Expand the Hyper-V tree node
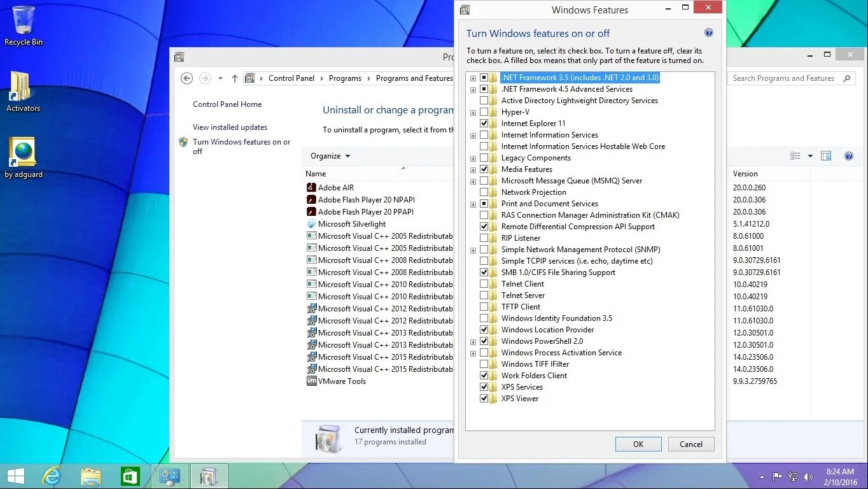The image size is (868, 489). click(473, 113)
